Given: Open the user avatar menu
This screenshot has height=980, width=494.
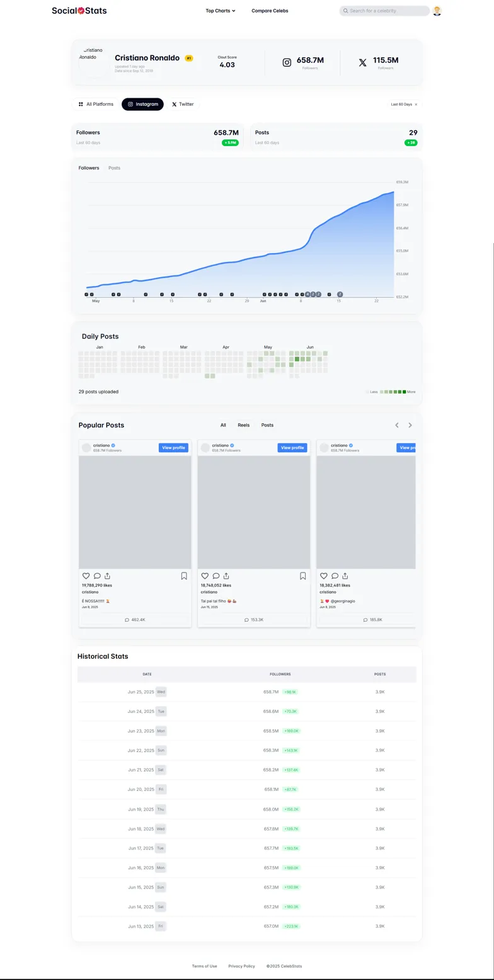Looking at the screenshot, I should tap(437, 11).
